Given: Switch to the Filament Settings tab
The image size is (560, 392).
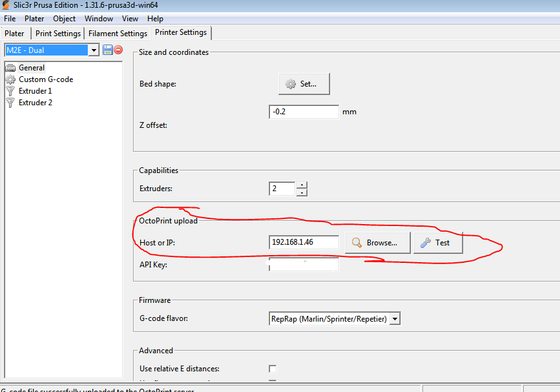Looking at the screenshot, I should [118, 34].
